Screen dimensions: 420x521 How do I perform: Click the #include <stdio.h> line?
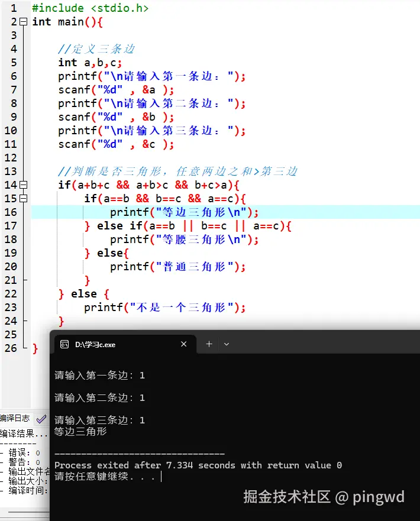pos(91,8)
